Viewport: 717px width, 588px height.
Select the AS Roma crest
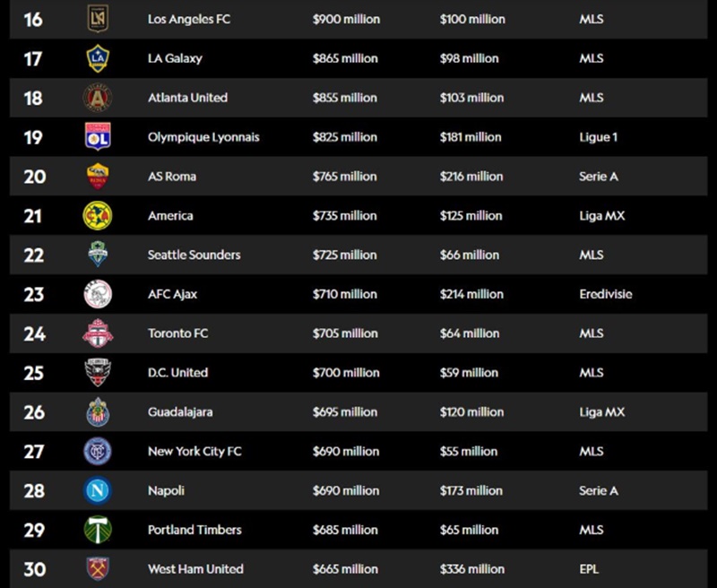click(x=98, y=176)
